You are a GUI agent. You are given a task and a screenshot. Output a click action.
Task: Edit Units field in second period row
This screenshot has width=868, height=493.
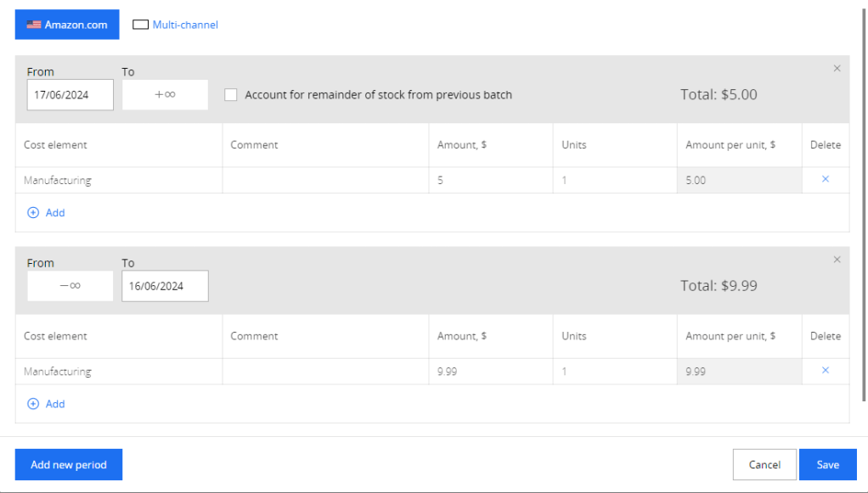pyautogui.click(x=614, y=372)
